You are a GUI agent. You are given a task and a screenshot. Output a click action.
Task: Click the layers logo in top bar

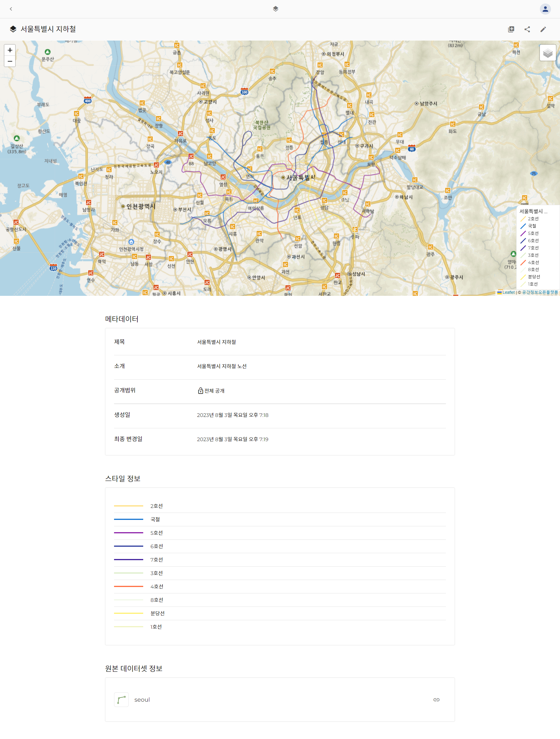[x=276, y=9]
